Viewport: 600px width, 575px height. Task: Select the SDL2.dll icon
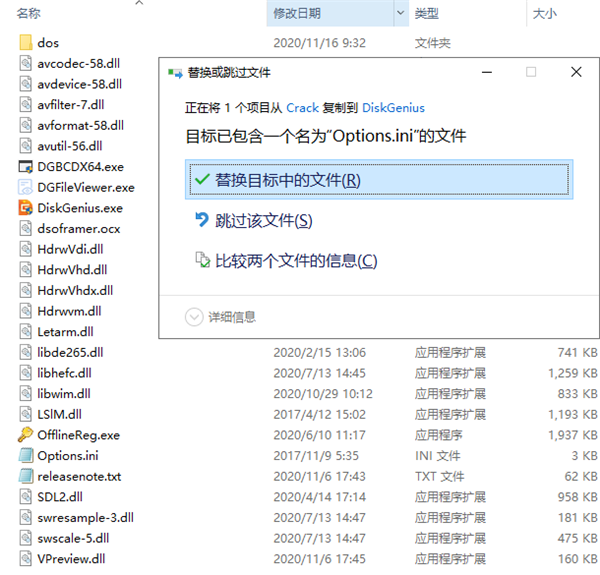tap(26, 497)
